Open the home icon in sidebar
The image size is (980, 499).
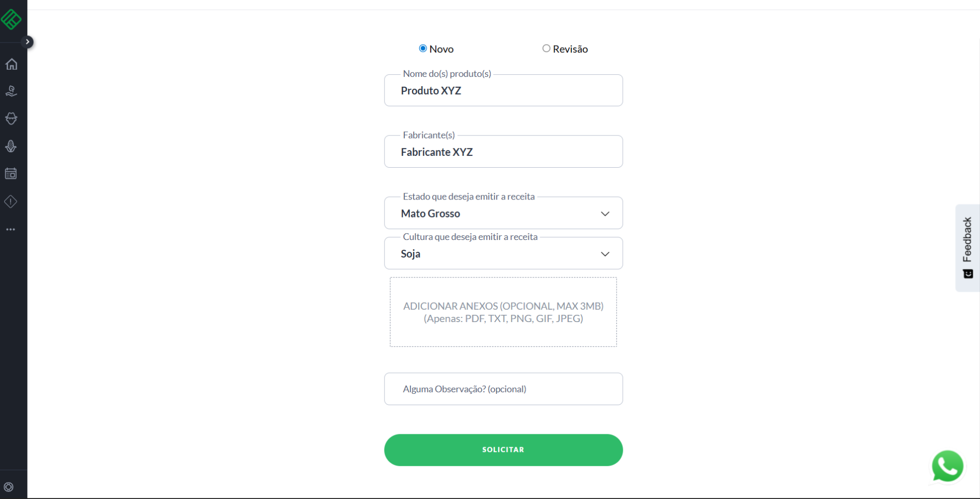click(x=11, y=64)
